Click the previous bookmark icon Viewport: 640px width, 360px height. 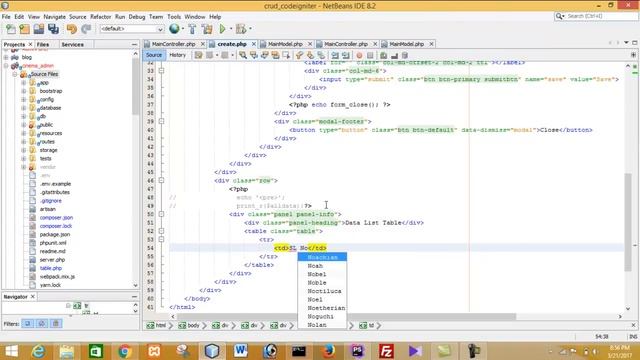(299, 55)
